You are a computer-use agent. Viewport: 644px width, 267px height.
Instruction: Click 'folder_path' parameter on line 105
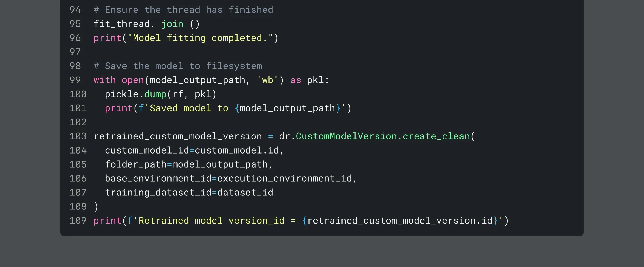(x=135, y=164)
